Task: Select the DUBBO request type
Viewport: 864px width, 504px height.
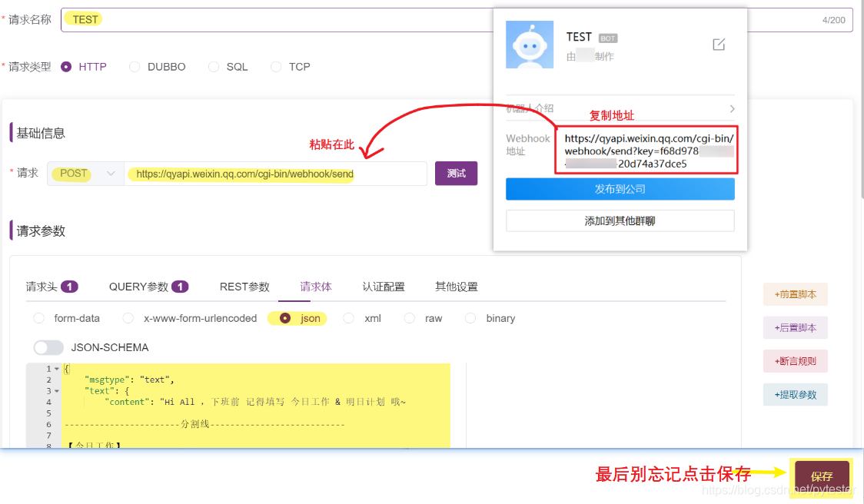Action: [x=135, y=67]
